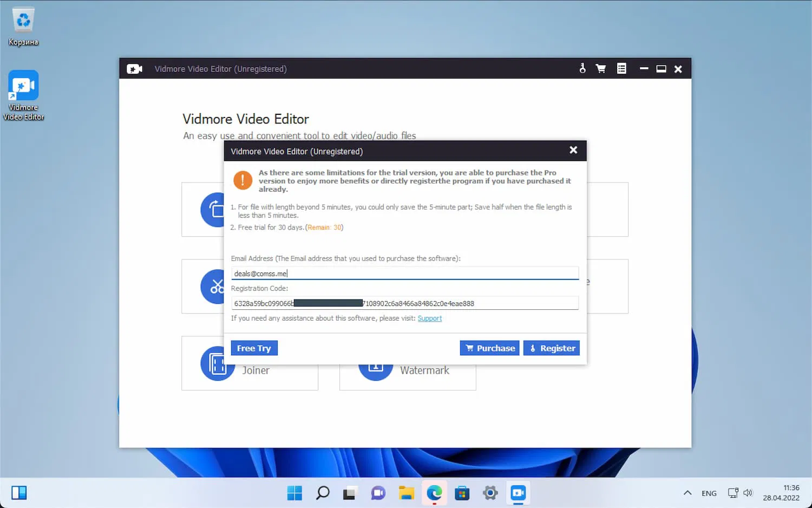Click the orange warning exclamation icon
Image resolution: width=812 pixels, height=508 pixels.
tap(243, 180)
